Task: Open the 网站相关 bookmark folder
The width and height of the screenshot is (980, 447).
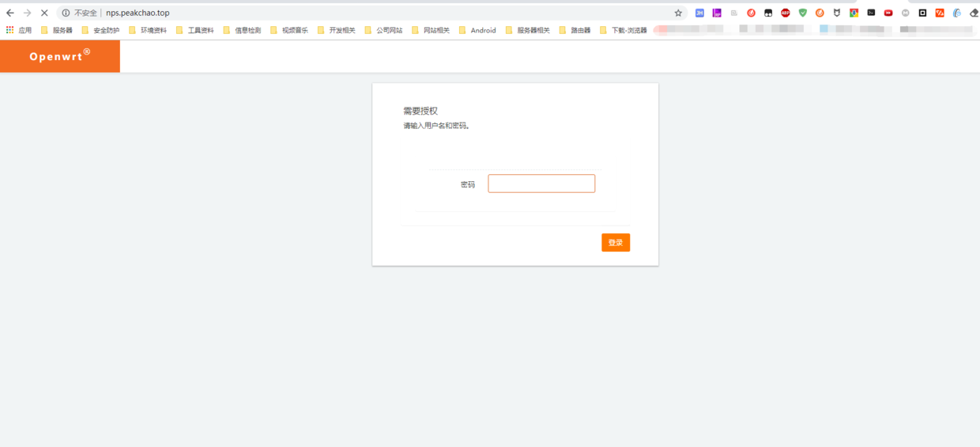Action: point(431,30)
